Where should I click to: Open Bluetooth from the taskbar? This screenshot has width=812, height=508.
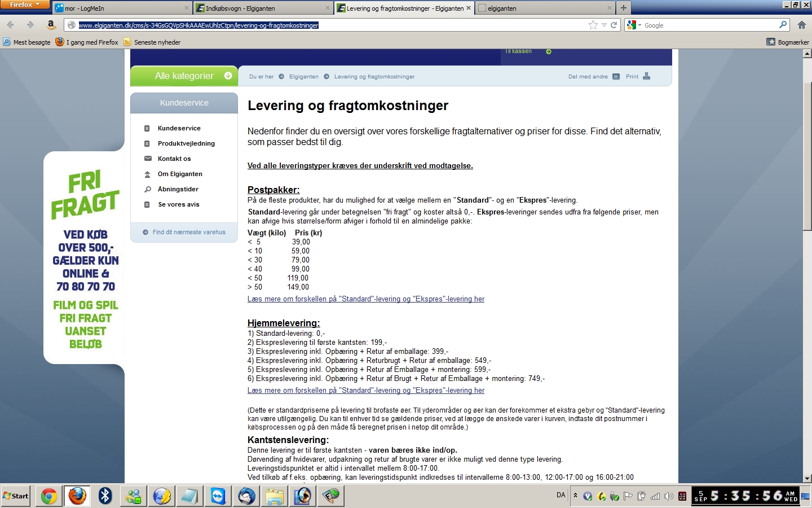(105, 496)
